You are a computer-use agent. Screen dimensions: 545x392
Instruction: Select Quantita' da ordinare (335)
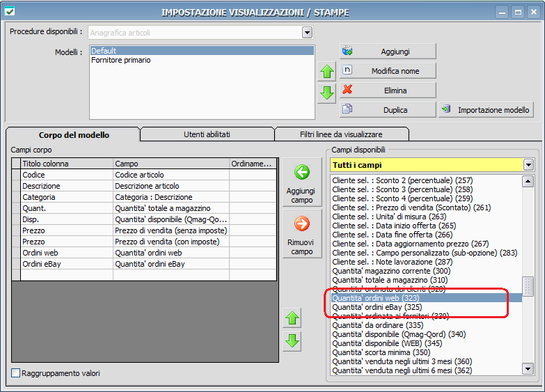[427, 325]
